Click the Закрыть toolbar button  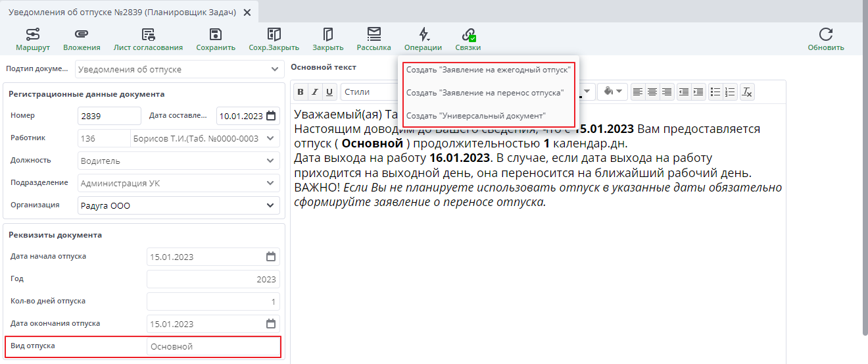click(x=327, y=39)
